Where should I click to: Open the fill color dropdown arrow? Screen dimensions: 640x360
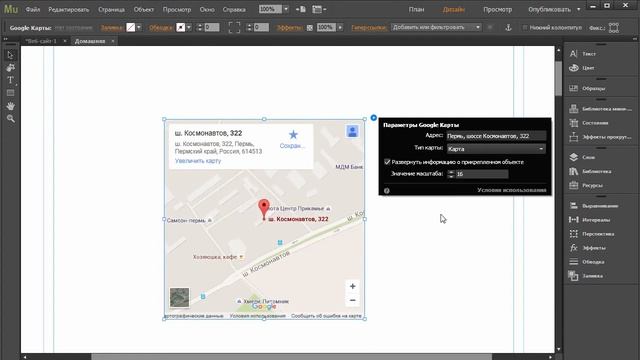[139, 27]
